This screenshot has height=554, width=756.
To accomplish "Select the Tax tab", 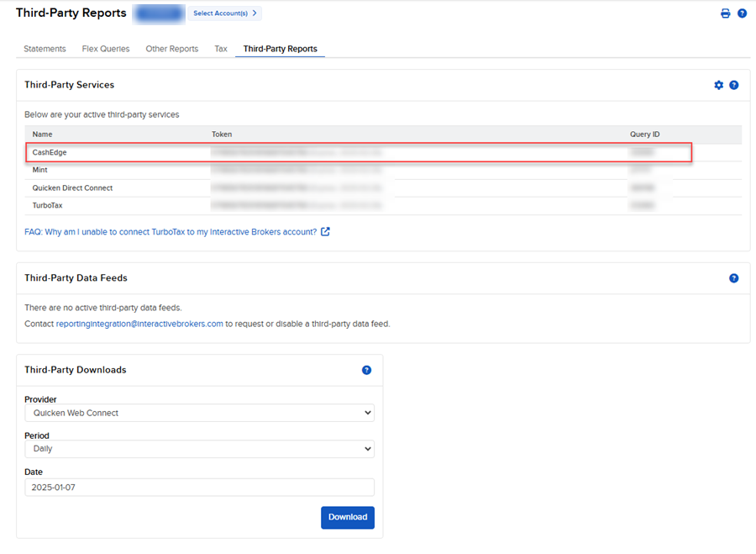I will [221, 49].
